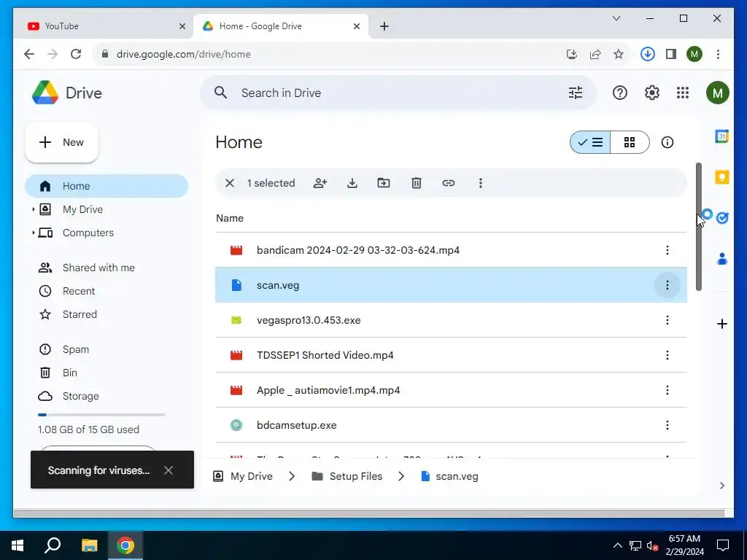Open the Google account avatar in Drive
The height and width of the screenshot is (560, 747).
718,93
